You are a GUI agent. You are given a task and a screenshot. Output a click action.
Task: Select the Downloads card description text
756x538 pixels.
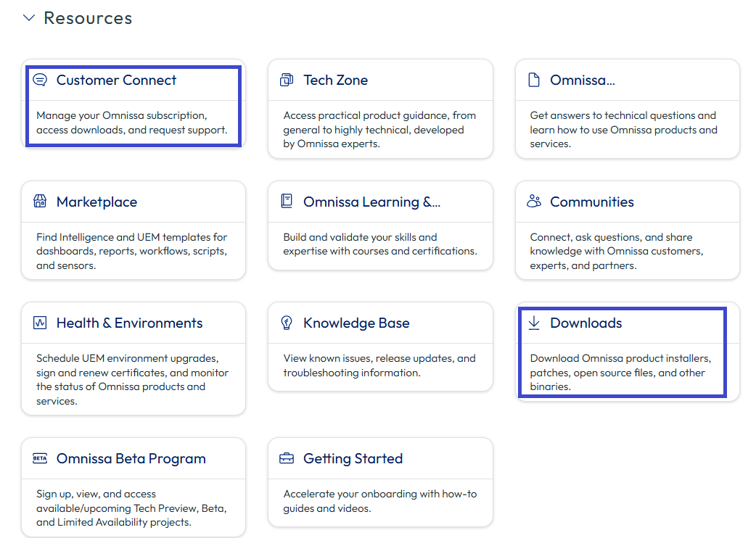point(620,372)
